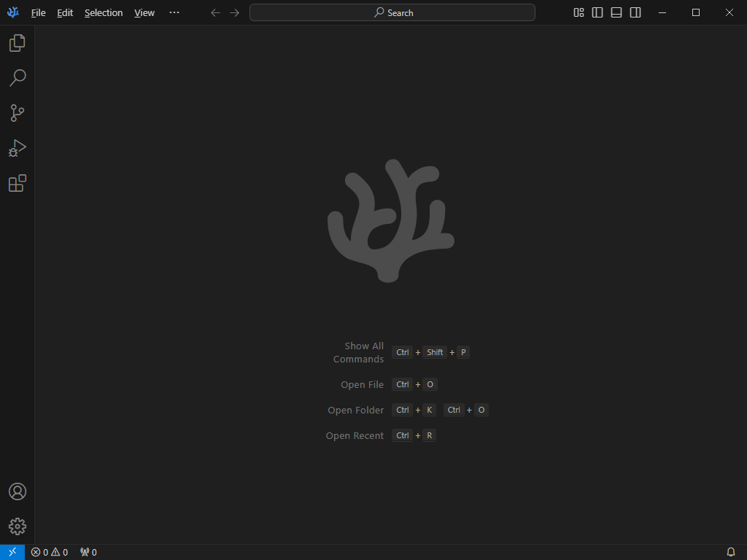Open the File menu
Screen dimensions: 747x560
pos(38,12)
